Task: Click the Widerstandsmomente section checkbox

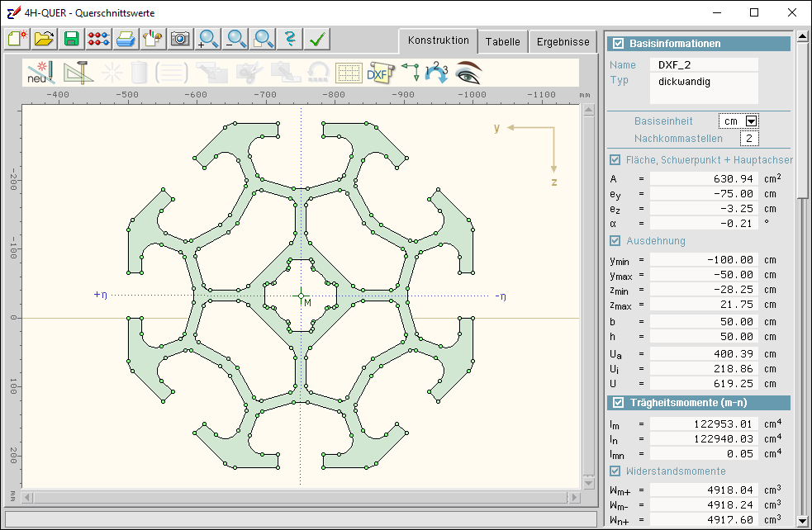Action: pyautogui.click(x=615, y=471)
